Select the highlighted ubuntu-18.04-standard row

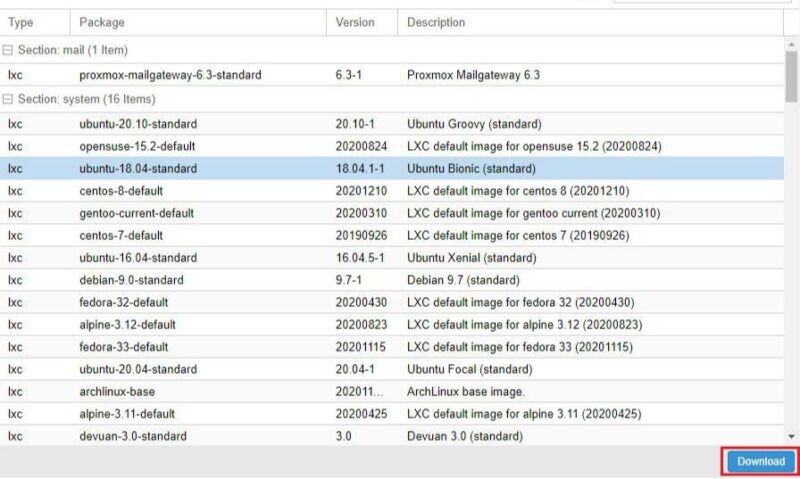click(x=138, y=169)
